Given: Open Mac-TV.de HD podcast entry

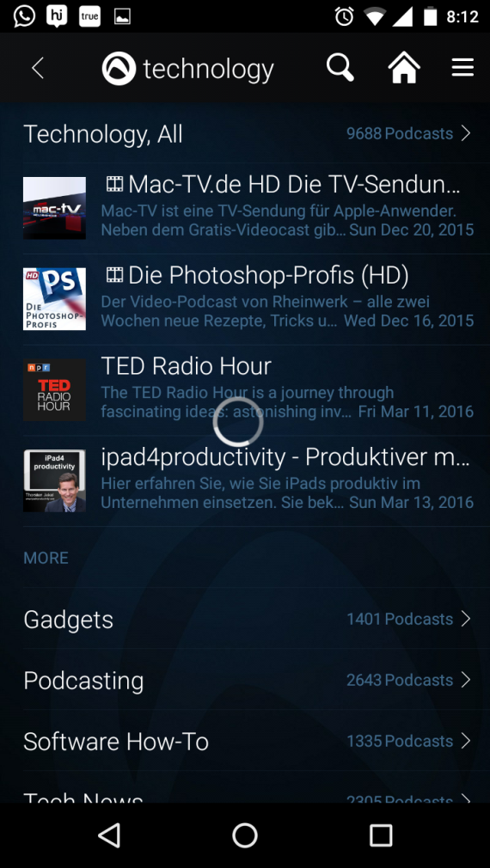Looking at the screenshot, I should 248,208.
